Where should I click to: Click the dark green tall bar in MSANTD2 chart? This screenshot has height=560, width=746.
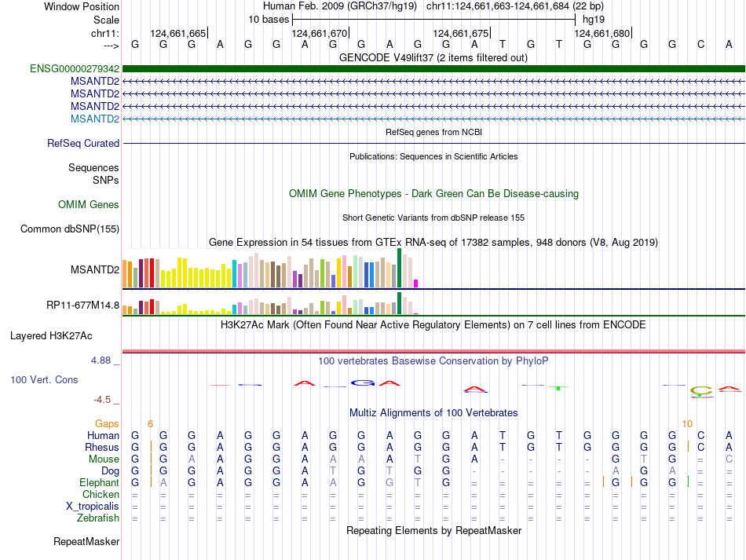click(x=399, y=268)
